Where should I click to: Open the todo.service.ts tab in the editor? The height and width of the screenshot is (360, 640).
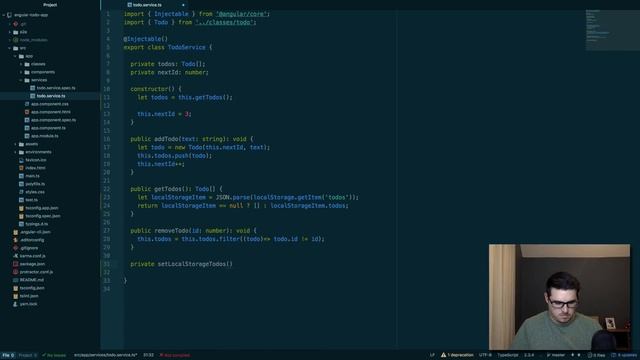click(145, 5)
